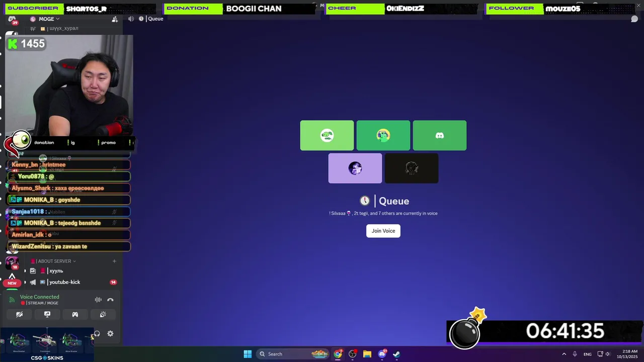Open Google Chrome from taskbar
Viewport: 644px width, 362px height.
click(x=338, y=354)
